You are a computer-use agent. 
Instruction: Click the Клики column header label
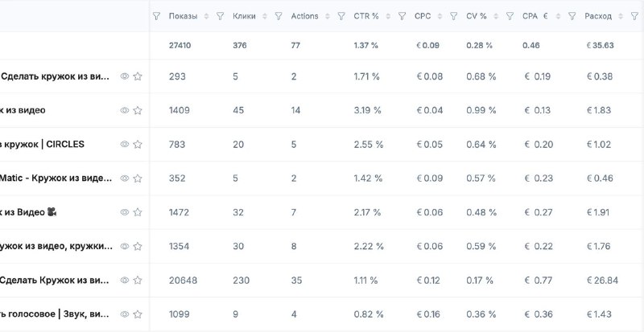[x=244, y=16]
